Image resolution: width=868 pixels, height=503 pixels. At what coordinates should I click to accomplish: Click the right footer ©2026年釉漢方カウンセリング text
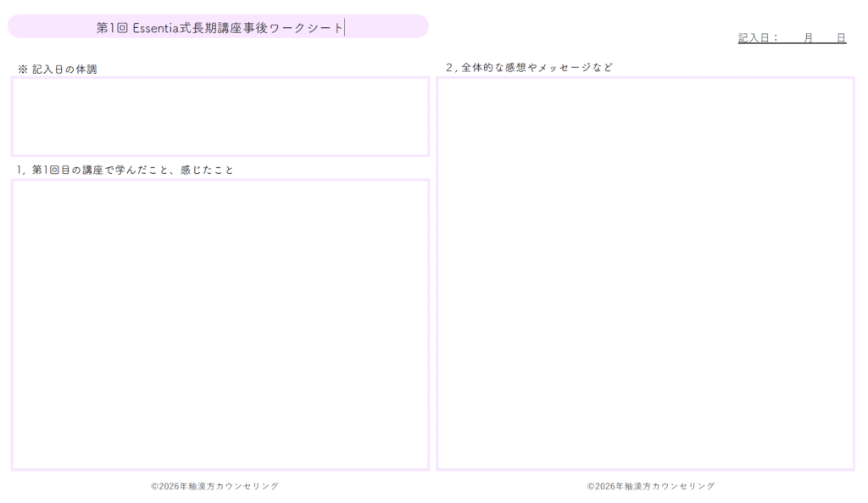coord(651,486)
